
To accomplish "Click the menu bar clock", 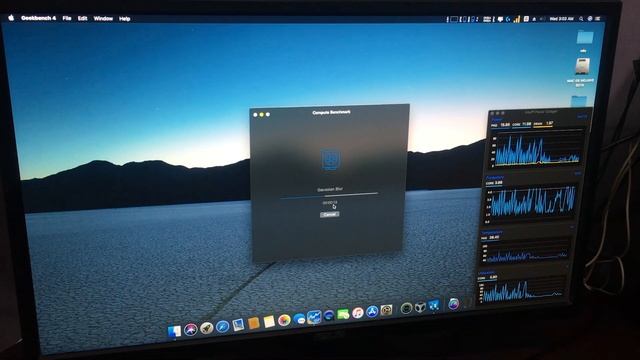I will tap(562, 19).
